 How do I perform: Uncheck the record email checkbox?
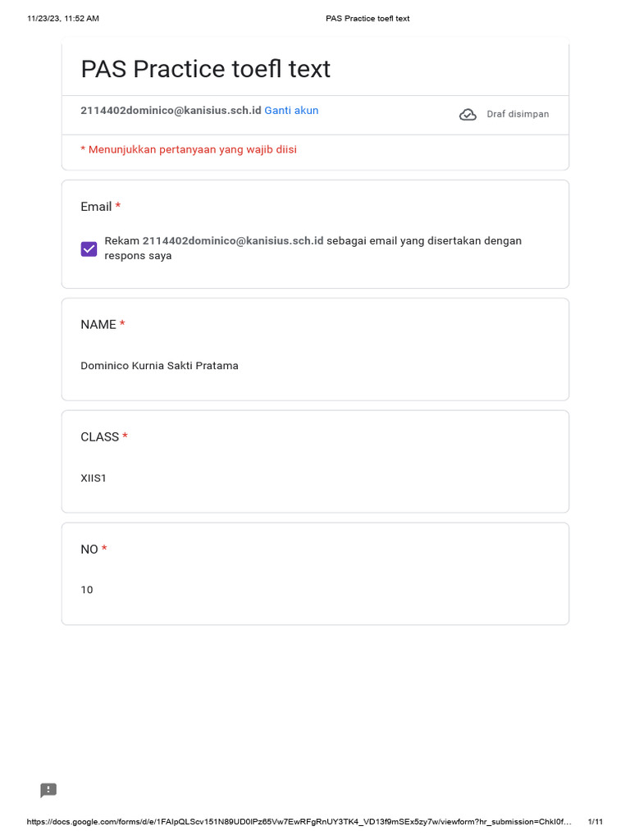pyautogui.click(x=89, y=249)
